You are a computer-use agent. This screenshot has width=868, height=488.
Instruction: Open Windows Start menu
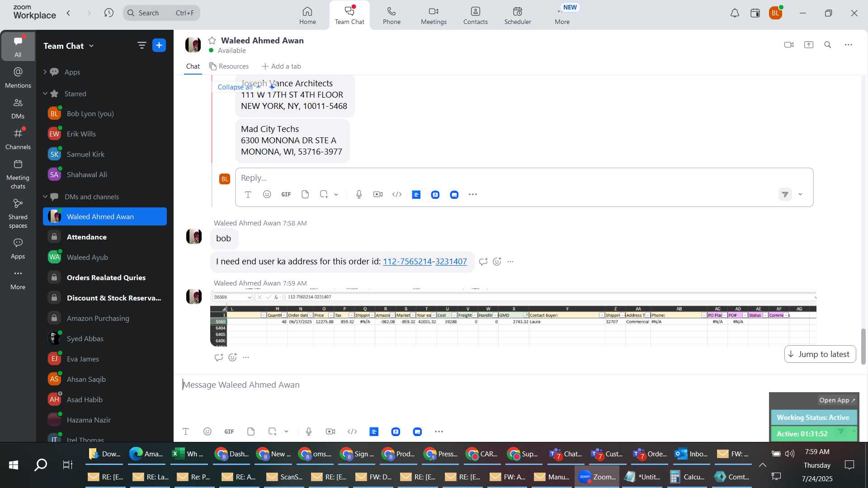tap(14, 465)
